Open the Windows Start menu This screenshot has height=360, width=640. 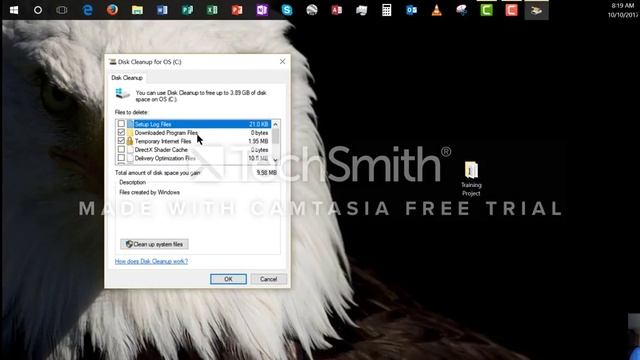pos(13,10)
